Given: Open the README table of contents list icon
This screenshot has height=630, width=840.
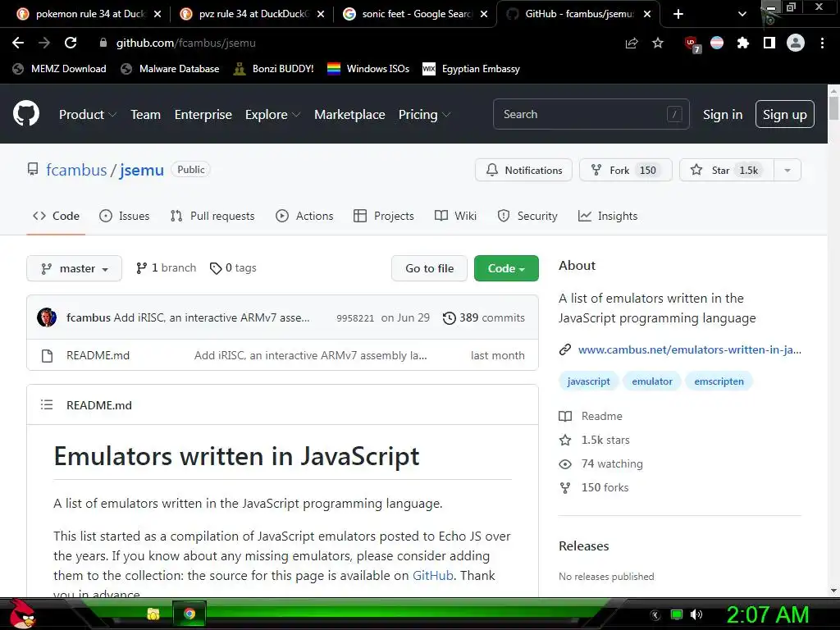Looking at the screenshot, I should click(47, 404).
